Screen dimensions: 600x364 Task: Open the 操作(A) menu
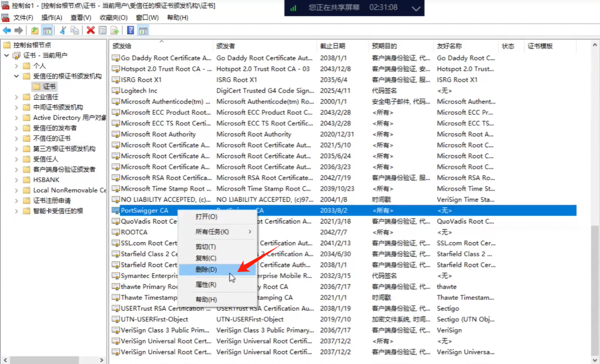52,18
